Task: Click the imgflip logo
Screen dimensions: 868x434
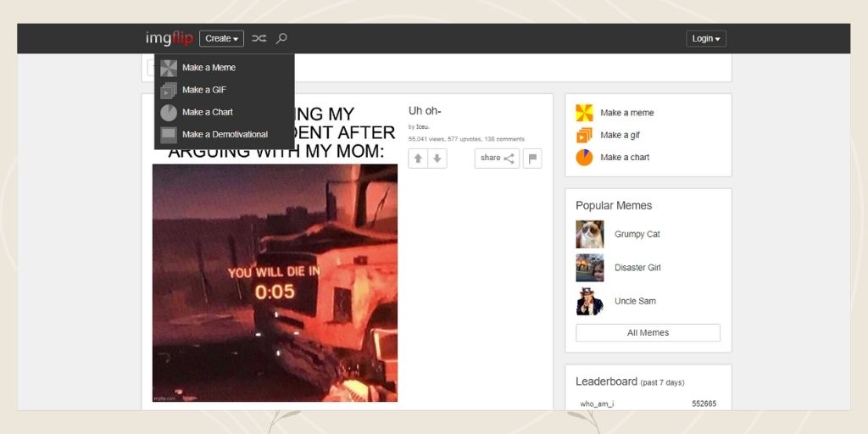Action: pyautogui.click(x=170, y=38)
